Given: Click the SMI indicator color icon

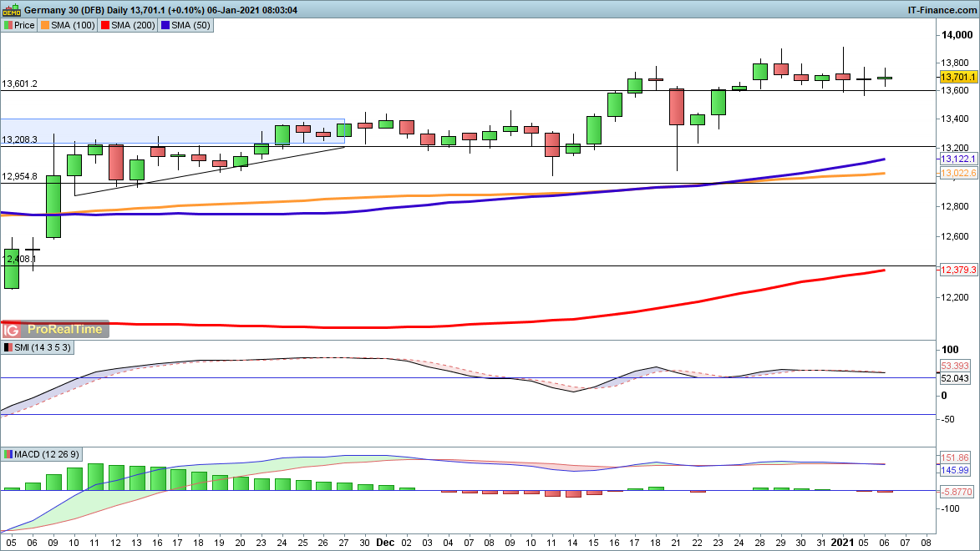Looking at the screenshot, I should point(8,347).
